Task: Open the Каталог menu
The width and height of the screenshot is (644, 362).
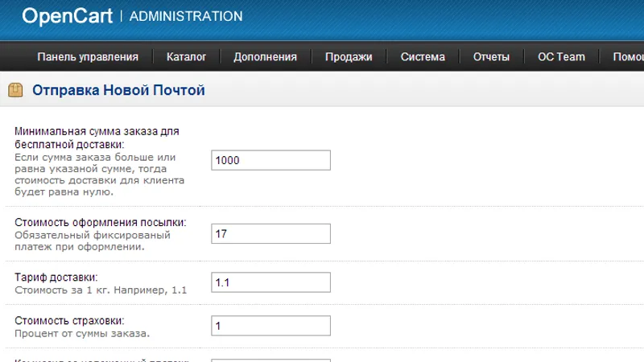Action: point(186,56)
